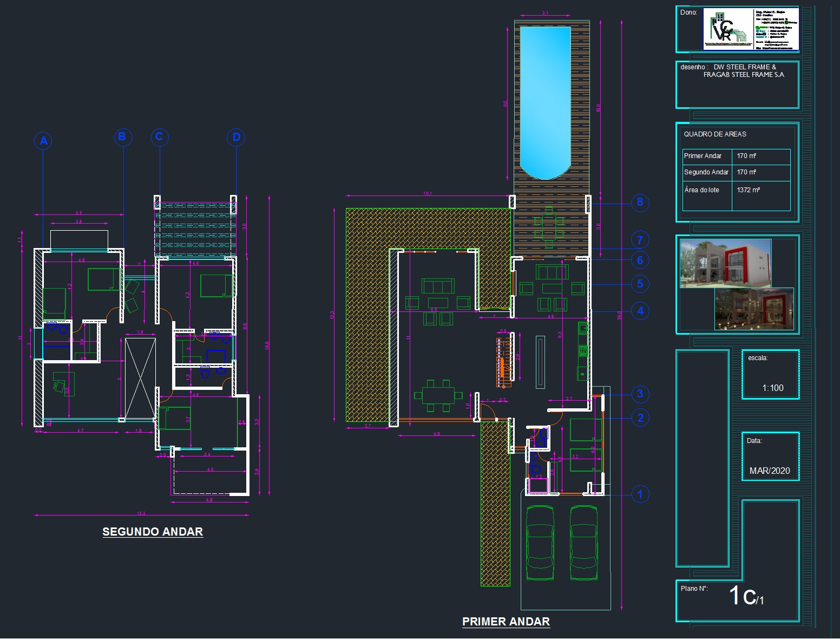Click grid axis bubble A

click(44, 141)
